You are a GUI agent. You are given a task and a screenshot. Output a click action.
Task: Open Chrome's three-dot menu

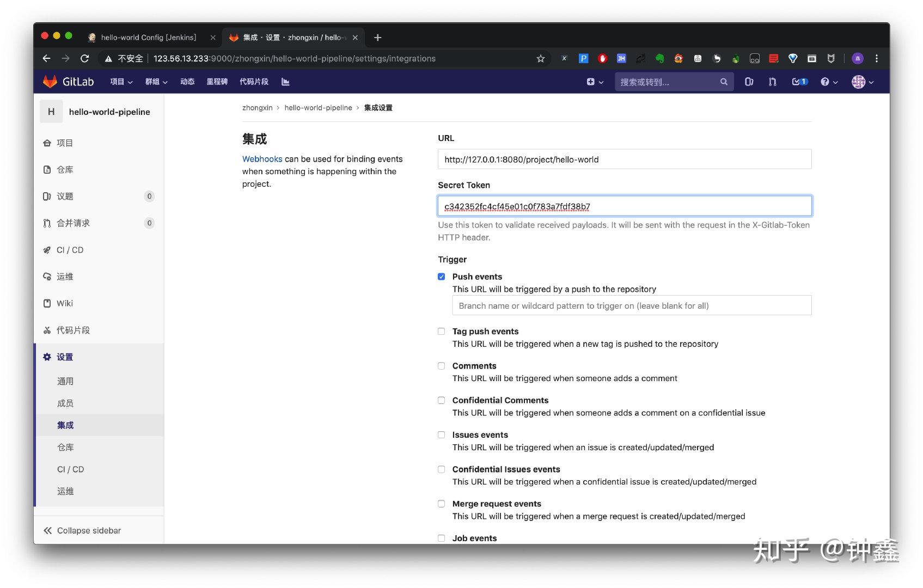877,59
